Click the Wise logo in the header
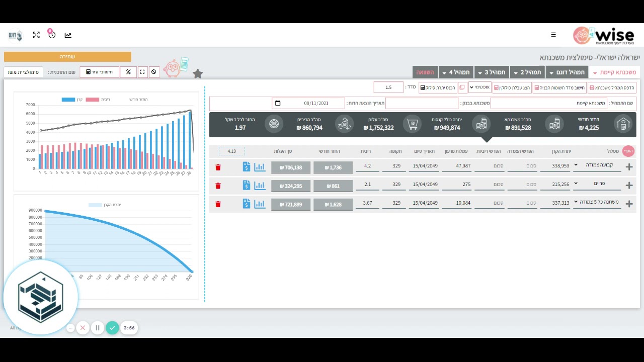The width and height of the screenshot is (644, 362). tap(604, 35)
